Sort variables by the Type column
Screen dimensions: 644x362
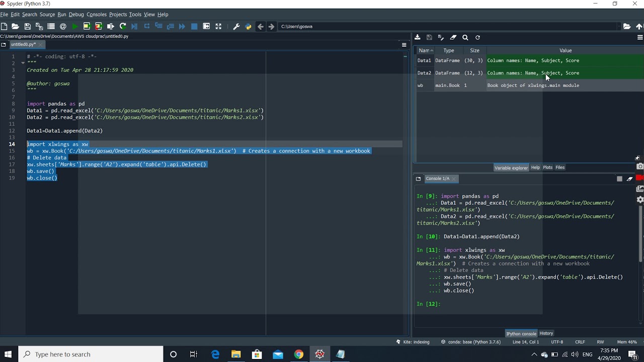pos(449,50)
